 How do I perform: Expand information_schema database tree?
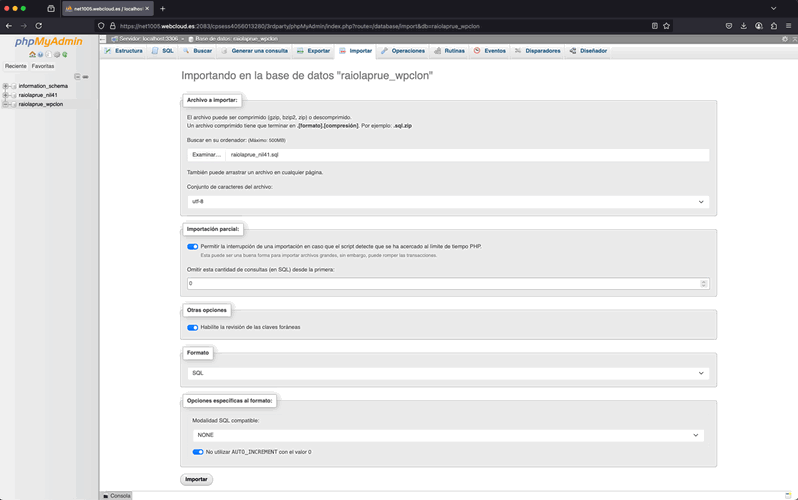point(6,86)
